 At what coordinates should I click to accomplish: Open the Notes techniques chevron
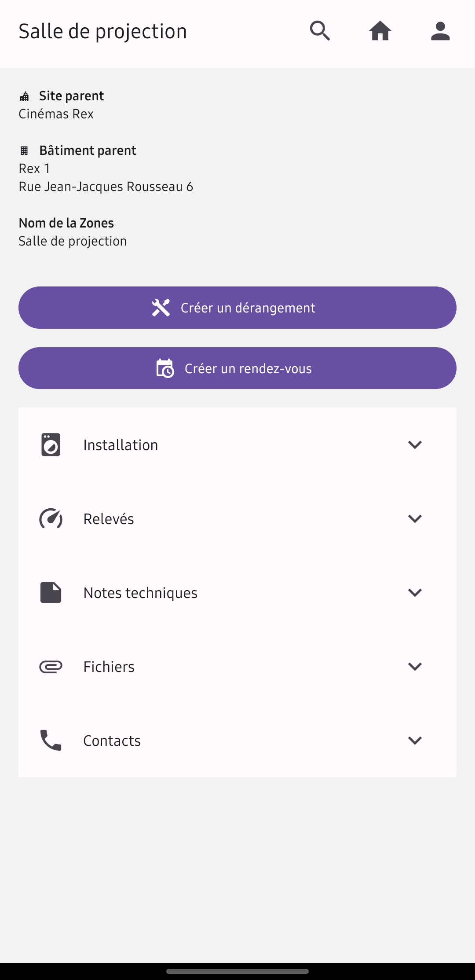click(x=415, y=592)
